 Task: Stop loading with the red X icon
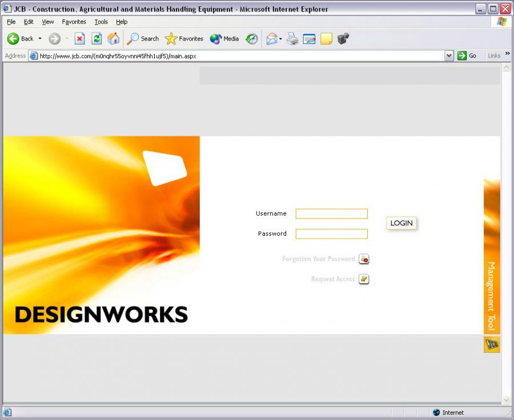(x=79, y=39)
